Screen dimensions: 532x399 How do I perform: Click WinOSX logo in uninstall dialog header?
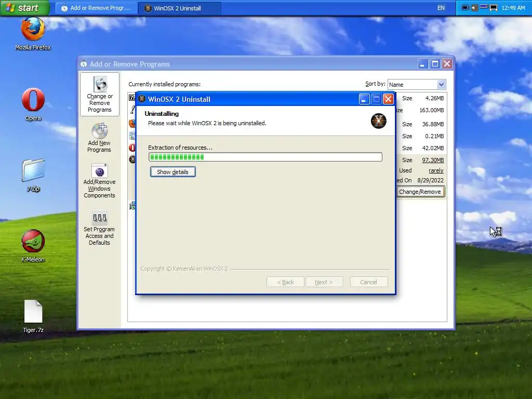(378, 121)
